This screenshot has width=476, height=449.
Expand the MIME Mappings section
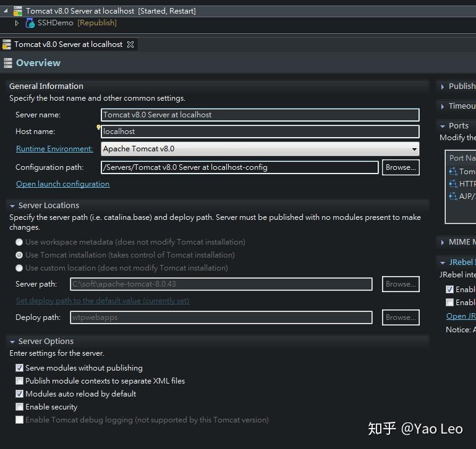click(x=442, y=242)
